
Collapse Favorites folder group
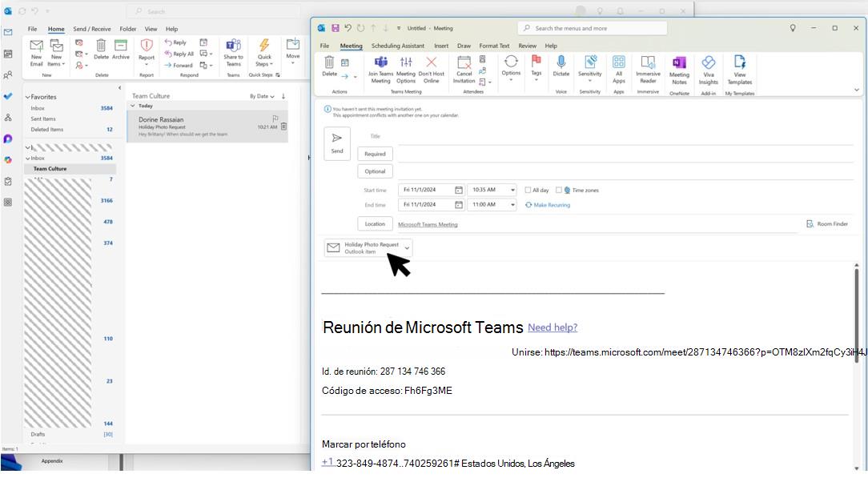coord(28,97)
